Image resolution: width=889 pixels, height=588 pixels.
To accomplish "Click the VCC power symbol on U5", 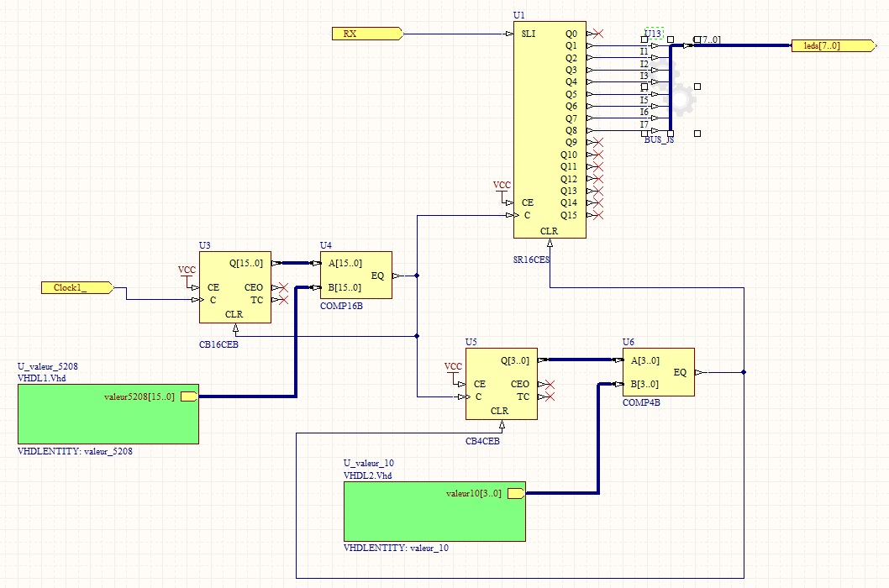I will [x=453, y=367].
